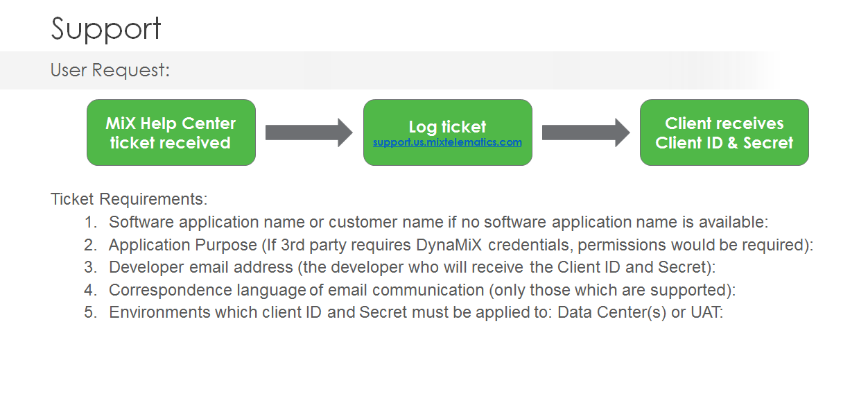This screenshot has width=868, height=410.
Task: Click the list number 3 marker
Action: click(91, 267)
